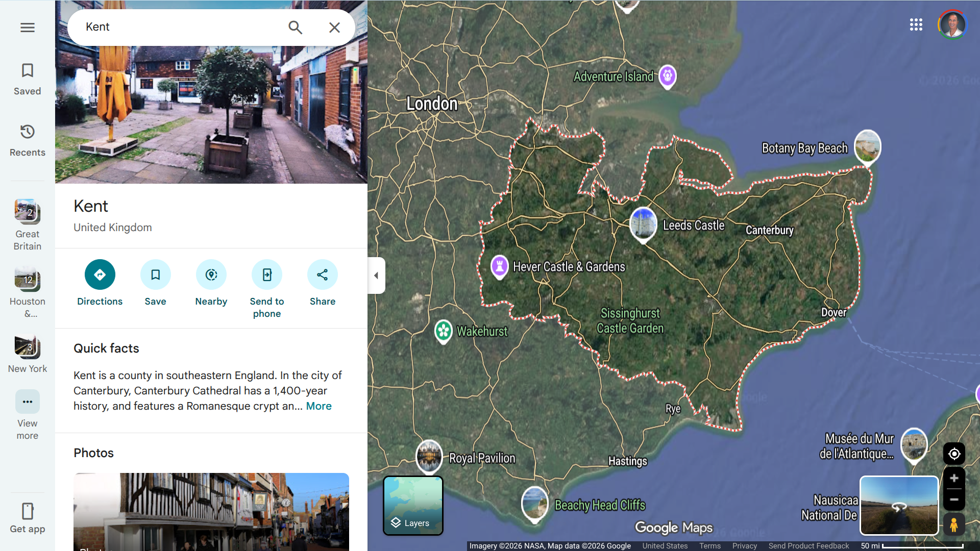Open the Street View preview thumbnail
This screenshot has width=980, height=551.
(x=899, y=506)
